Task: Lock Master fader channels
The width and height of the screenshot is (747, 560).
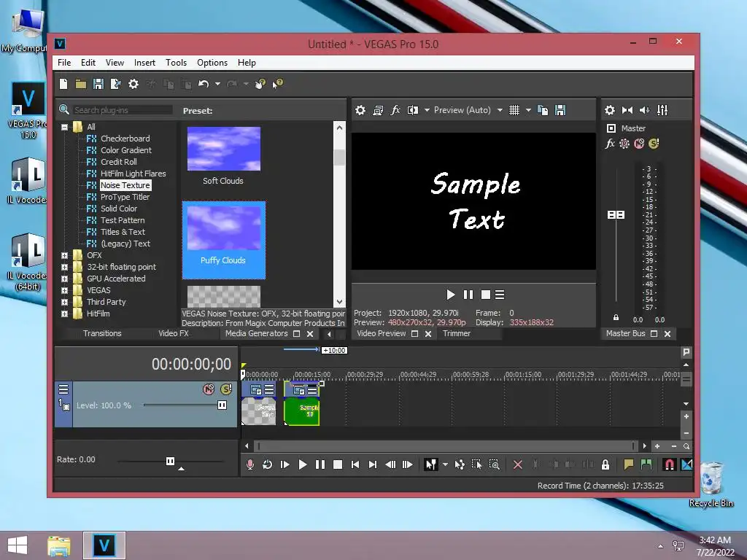Action: [616, 318]
